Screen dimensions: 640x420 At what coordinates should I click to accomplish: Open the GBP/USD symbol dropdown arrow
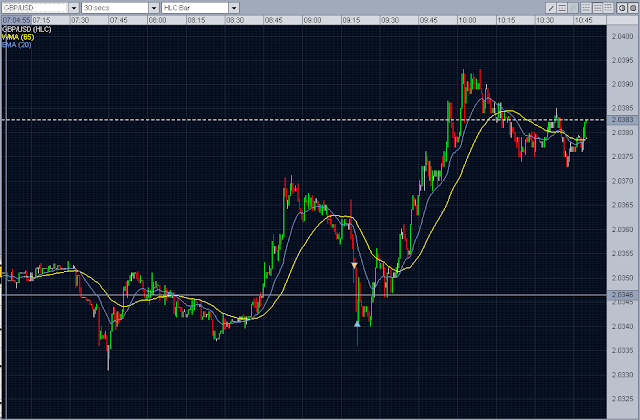(x=74, y=8)
